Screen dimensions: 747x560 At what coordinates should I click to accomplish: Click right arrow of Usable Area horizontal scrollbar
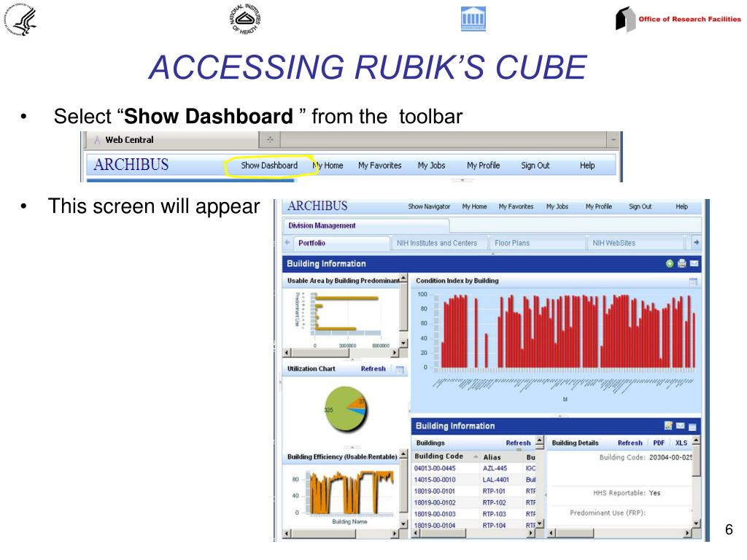394,353
